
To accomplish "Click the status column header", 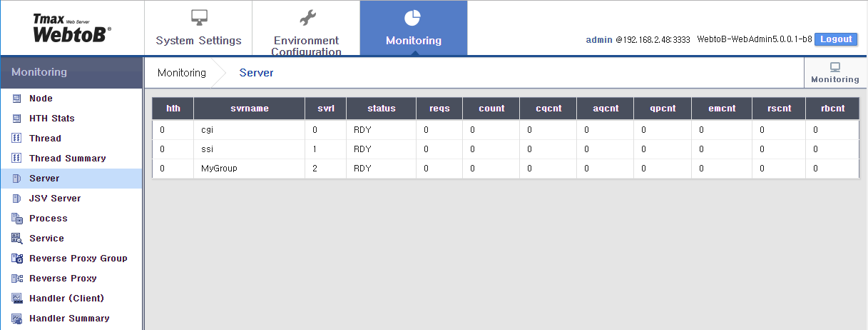I will tap(382, 109).
